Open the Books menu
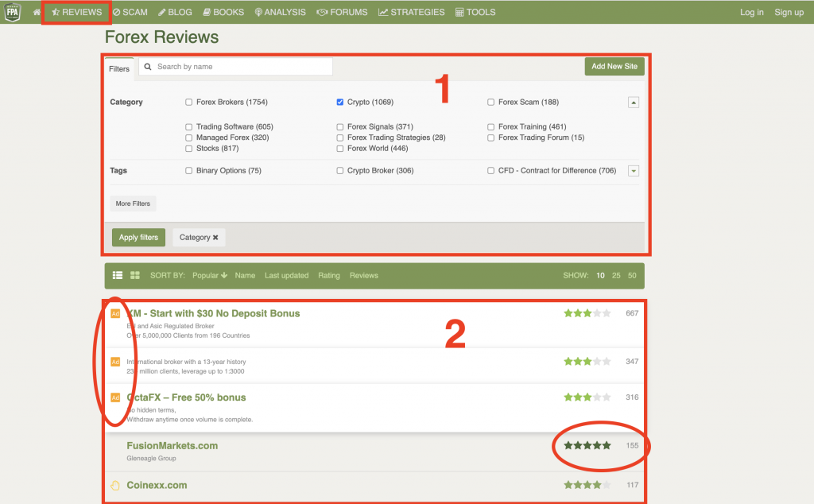The image size is (814, 504). [x=223, y=12]
